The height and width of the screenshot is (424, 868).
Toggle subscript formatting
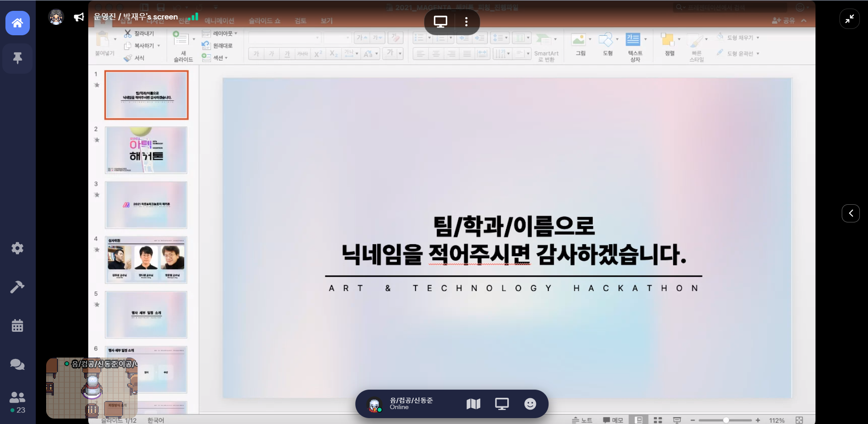pyautogui.click(x=334, y=54)
